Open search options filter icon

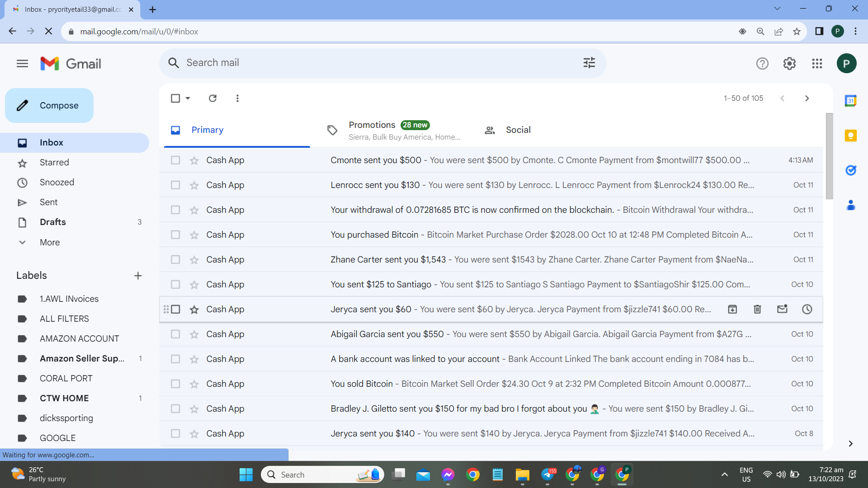[589, 63]
